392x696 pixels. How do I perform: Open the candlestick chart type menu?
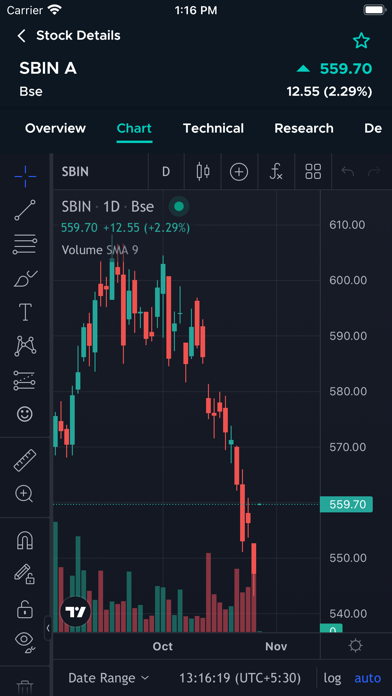[x=203, y=172]
